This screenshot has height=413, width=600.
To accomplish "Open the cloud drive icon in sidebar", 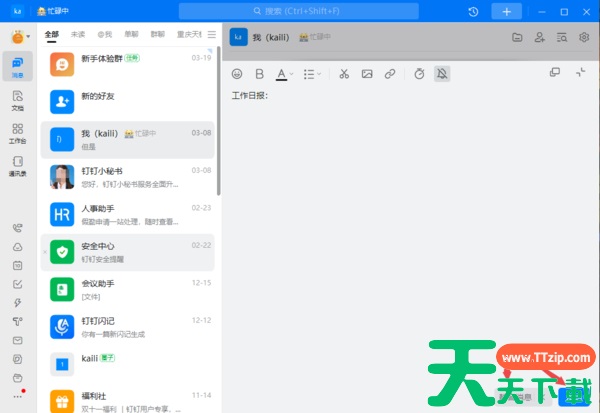I will (18, 247).
